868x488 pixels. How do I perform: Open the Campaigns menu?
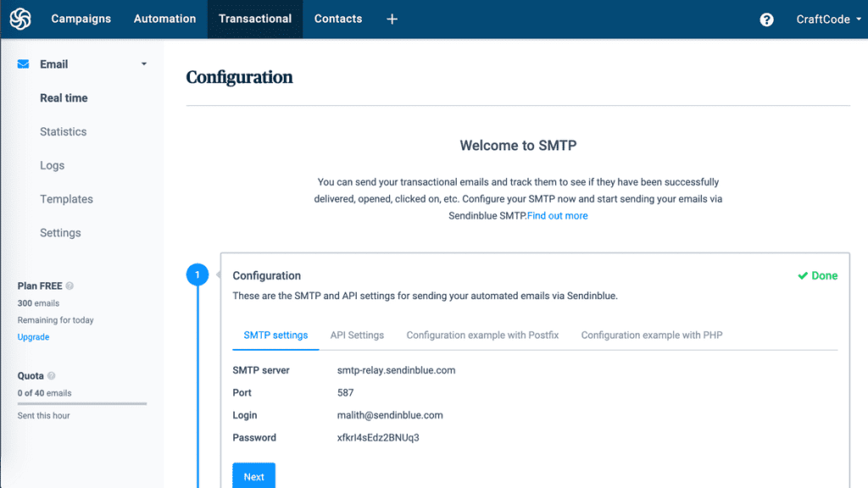point(81,19)
